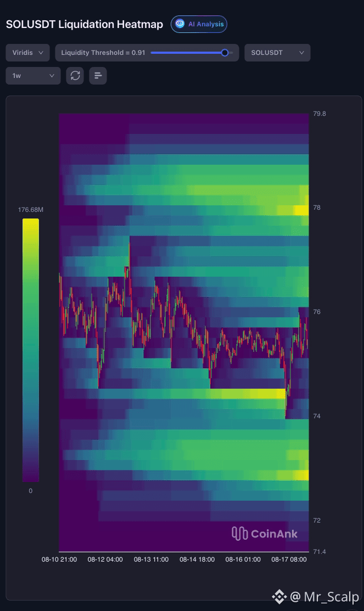
Task: Click the 72 price axis label
Action: tap(317, 520)
